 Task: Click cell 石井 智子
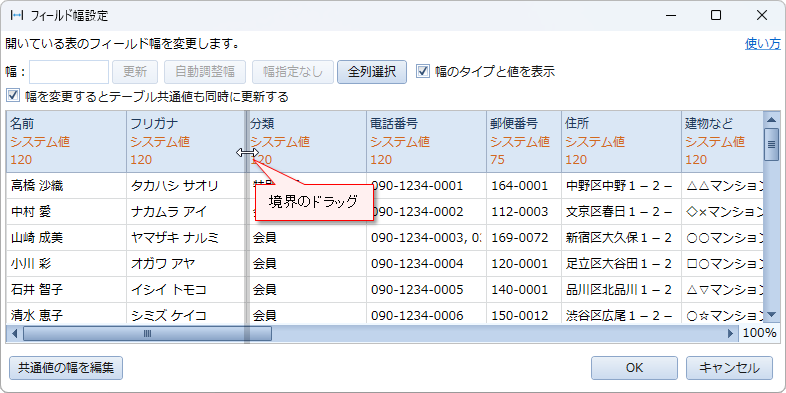point(66,290)
